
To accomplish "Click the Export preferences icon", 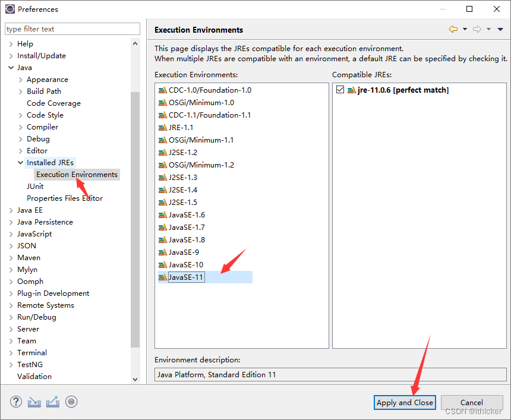I will coord(53,402).
